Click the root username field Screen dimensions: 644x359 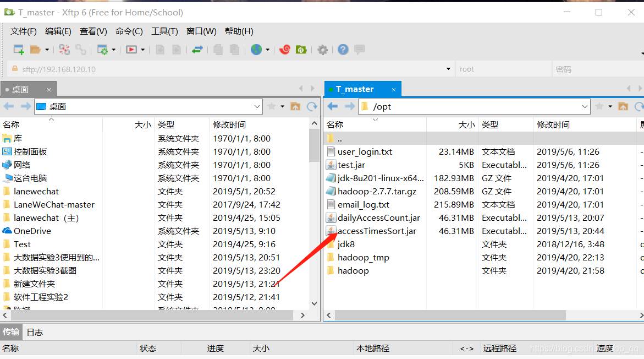(x=504, y=69)
